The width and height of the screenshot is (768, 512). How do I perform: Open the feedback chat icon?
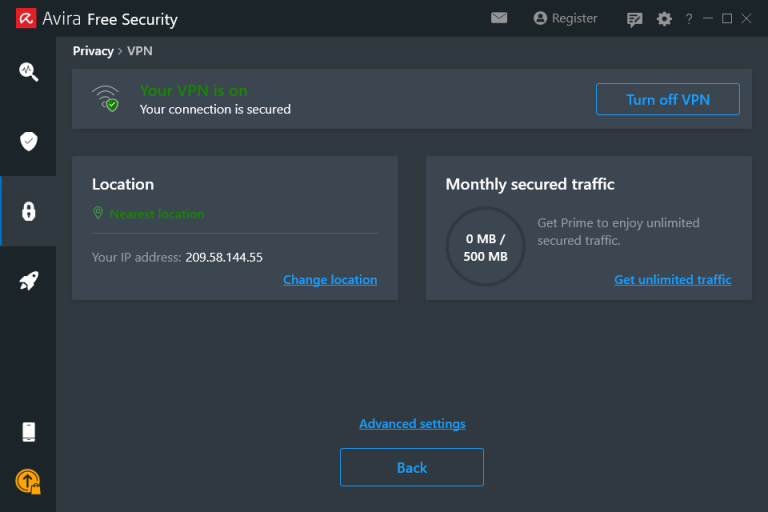click(634, 19)
